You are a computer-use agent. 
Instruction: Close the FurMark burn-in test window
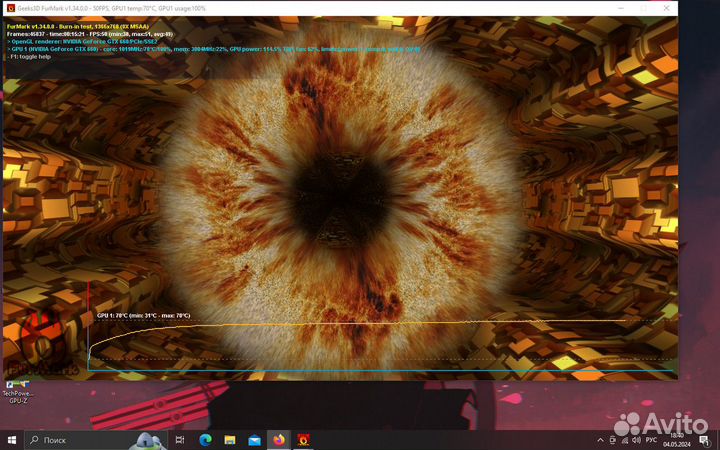(x=667, y=6)
